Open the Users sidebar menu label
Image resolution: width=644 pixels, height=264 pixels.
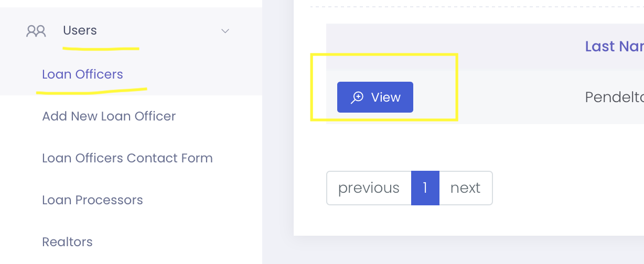tap(80, 31)
